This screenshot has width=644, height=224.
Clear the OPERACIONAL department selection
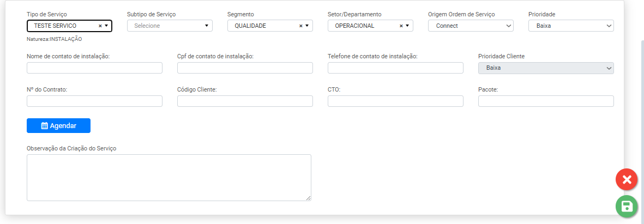click(401, 26)
